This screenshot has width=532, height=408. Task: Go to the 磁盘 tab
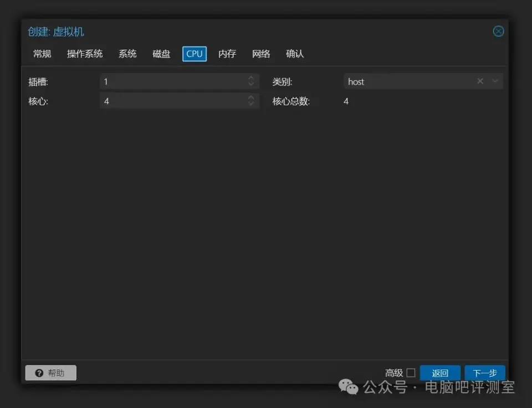[161, 54]
